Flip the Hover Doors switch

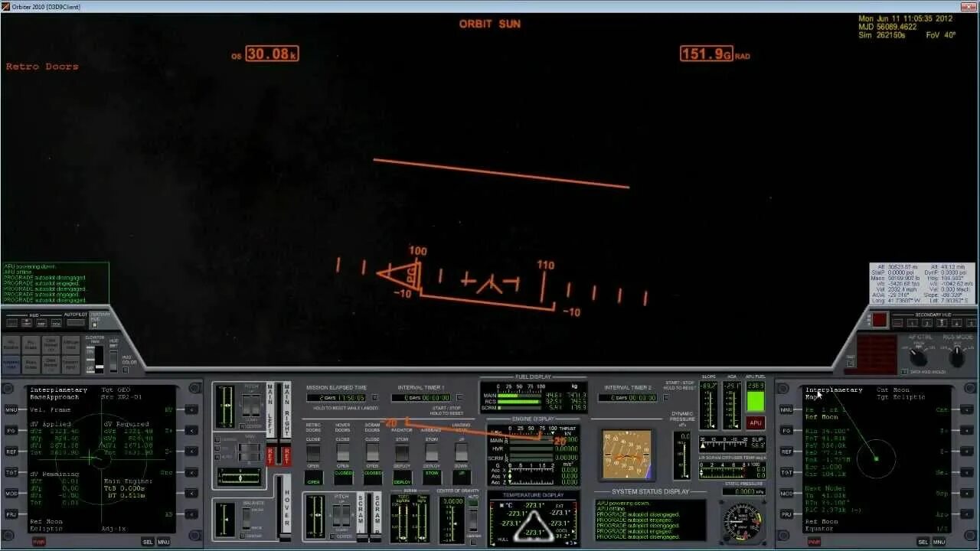coord(343,452)
